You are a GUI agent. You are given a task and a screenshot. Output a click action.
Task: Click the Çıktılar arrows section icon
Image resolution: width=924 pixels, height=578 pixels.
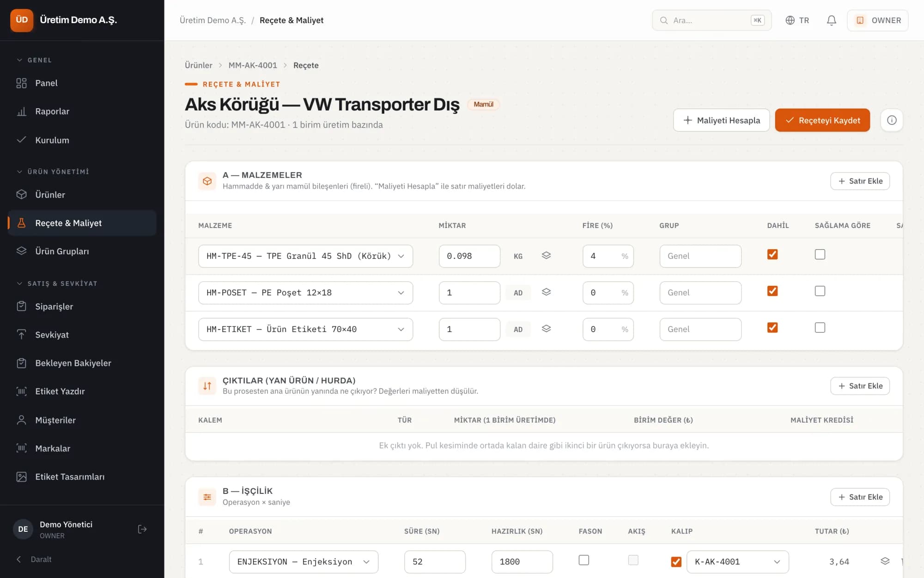(207, 386)
